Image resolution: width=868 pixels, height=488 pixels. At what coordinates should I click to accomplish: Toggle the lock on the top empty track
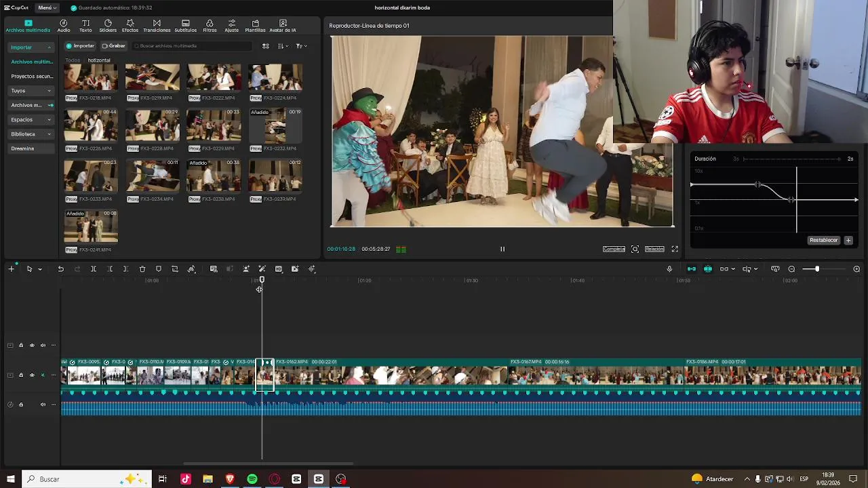click(x=21, y=346)
